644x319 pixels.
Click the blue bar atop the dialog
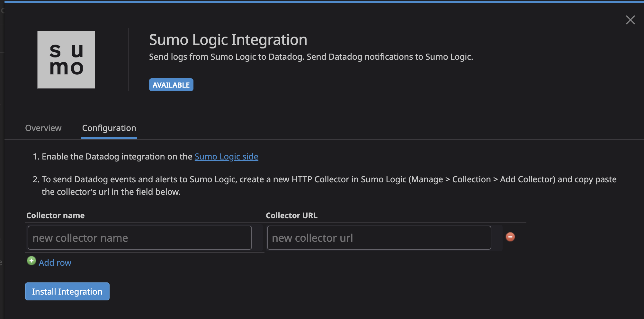click(322, 2)
